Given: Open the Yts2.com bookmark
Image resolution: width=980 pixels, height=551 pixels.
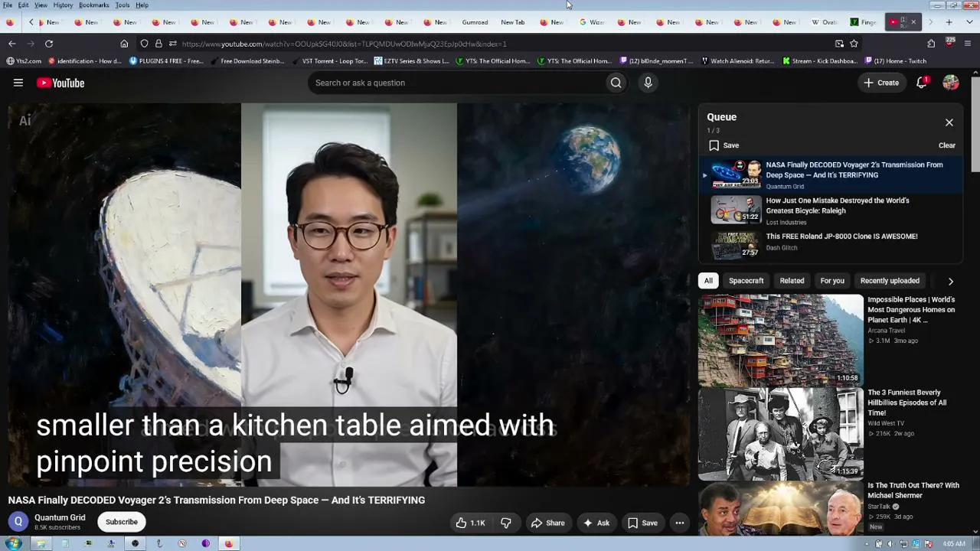Looking at the screenshot, I should coord(24,61).
